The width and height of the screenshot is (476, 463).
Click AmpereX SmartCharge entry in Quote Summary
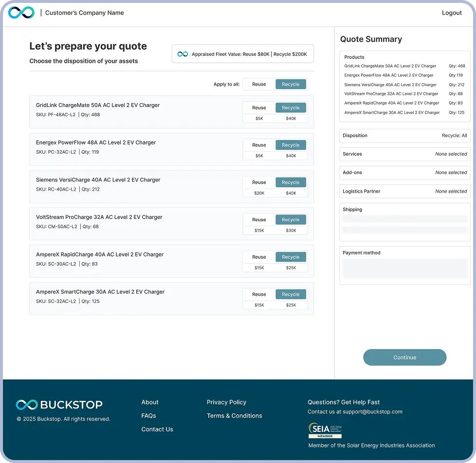click(x=392, y=112)
